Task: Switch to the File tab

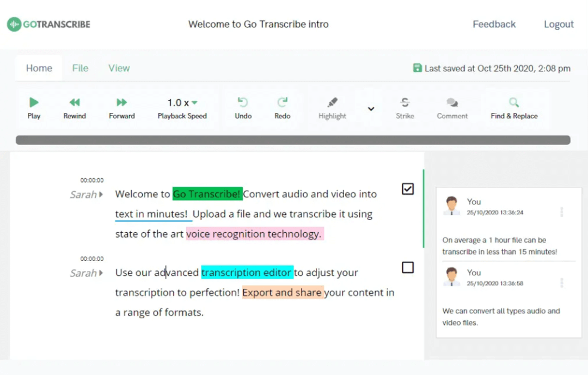Action: (80, 68)
